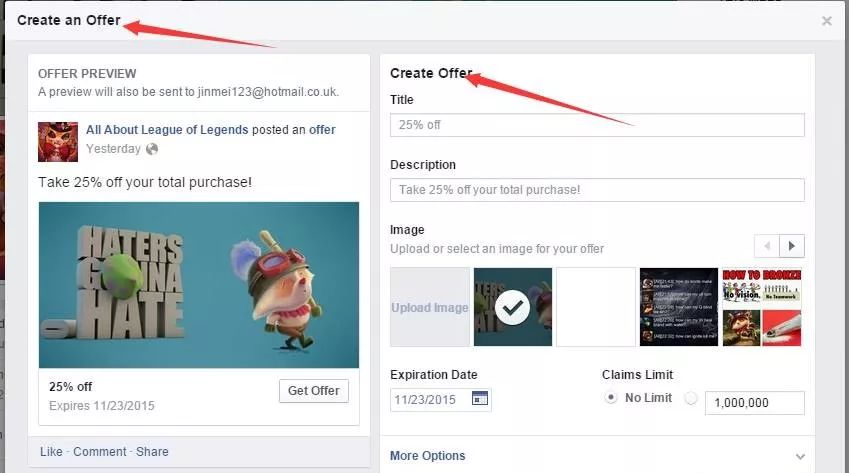Select the No Limit radio button
The image size is (849, 473).
[x=611, y=398]
